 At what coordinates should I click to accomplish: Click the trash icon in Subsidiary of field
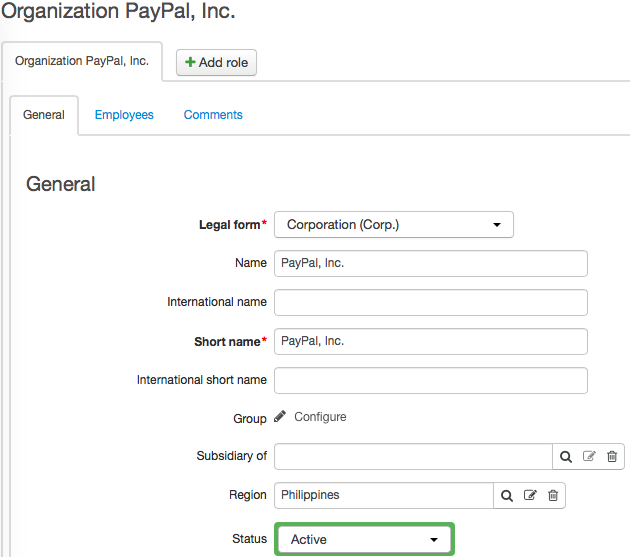tap(612, 456)
